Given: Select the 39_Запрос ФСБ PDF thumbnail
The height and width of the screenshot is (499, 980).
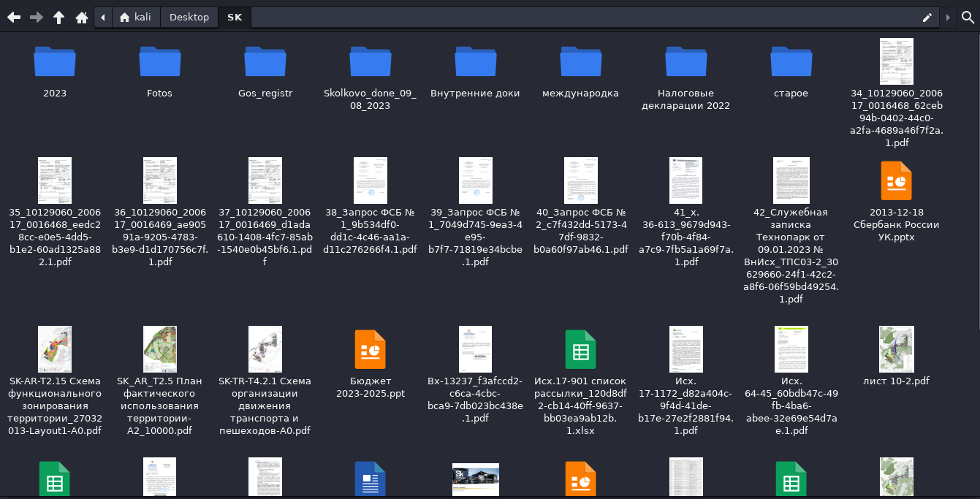Looking at the screenshot, I should click(x=476, y=180).
